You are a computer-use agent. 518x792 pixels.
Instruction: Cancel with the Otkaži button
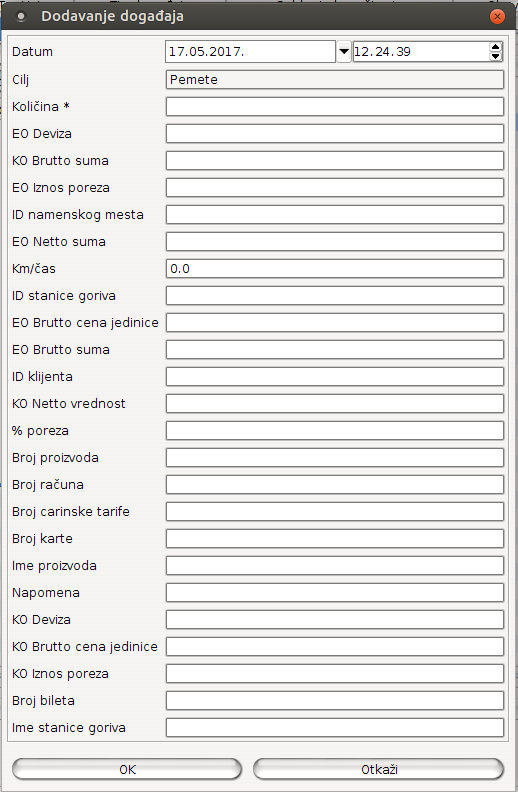click(x=379, y=769)
